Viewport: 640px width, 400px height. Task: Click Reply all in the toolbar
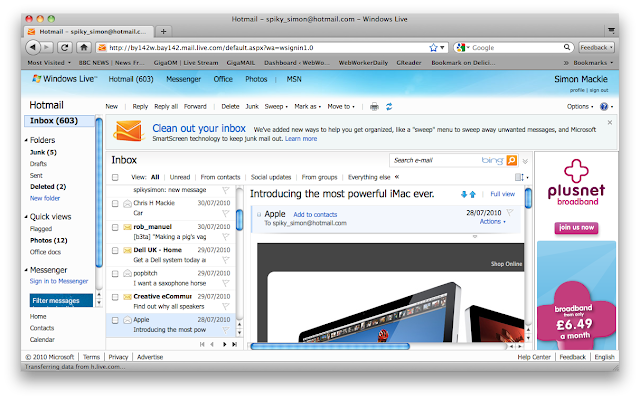click(x=166, y=107)
